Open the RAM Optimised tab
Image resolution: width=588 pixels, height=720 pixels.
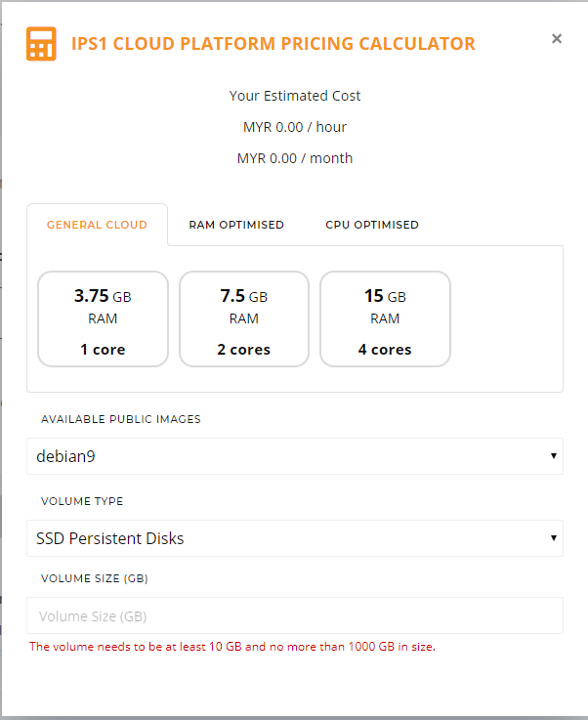[236, 225]
